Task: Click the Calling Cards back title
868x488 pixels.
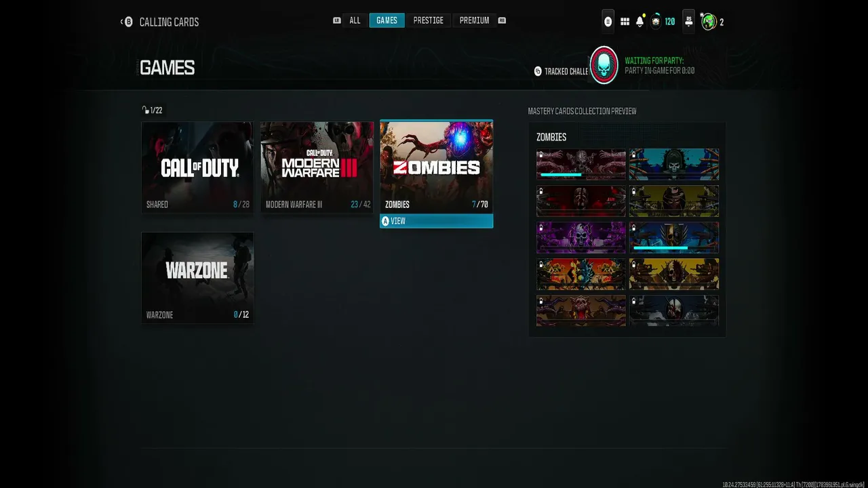Action: [169, 22]
